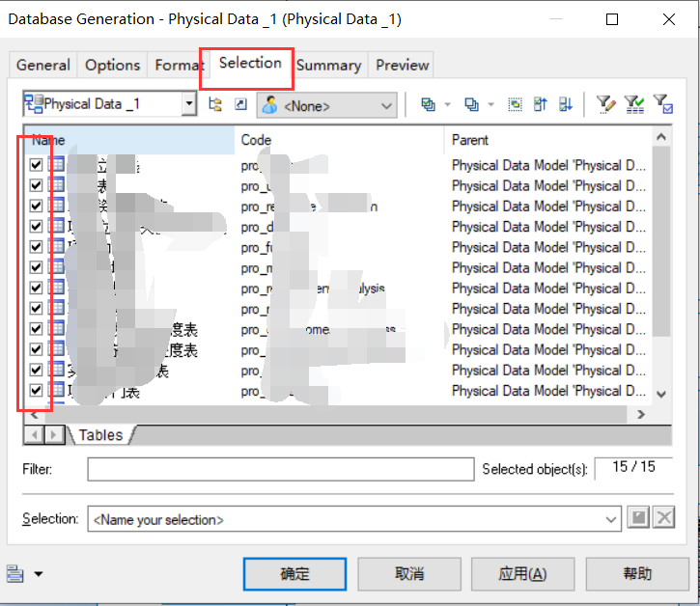Expand the Deselect All arrow menu

click(491, 105)
